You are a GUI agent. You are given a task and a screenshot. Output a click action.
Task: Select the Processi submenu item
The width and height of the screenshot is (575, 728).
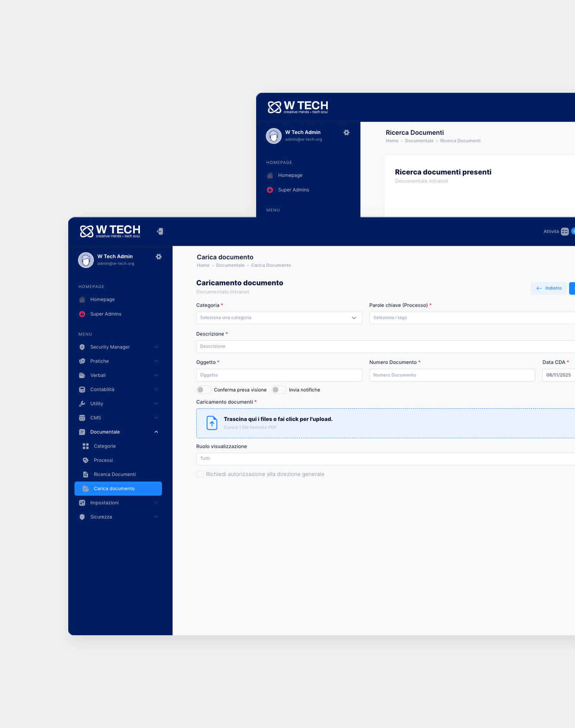[103, 461]
